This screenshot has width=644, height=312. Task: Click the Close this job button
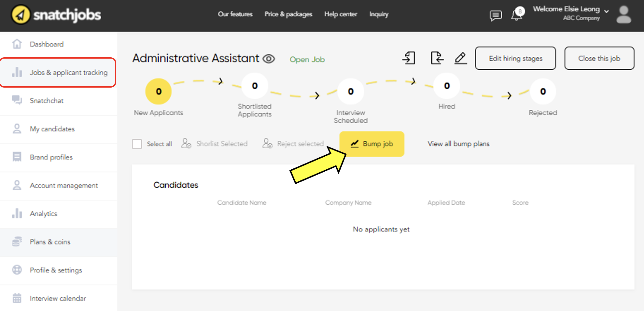click(599, 58)
